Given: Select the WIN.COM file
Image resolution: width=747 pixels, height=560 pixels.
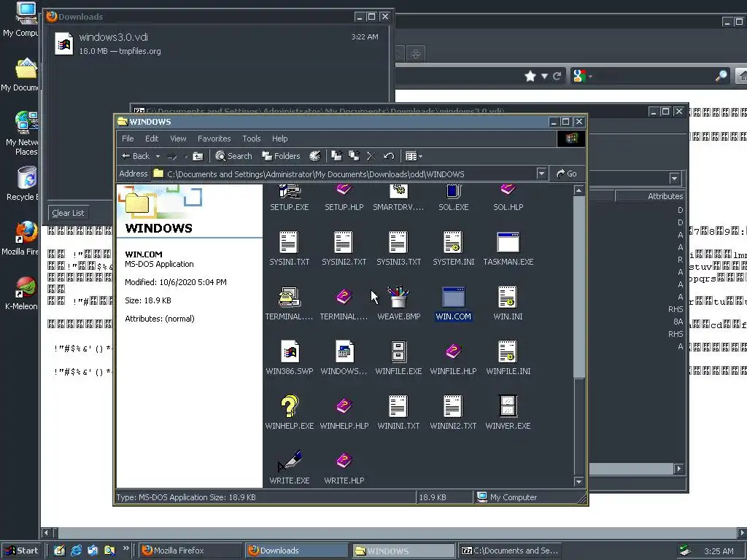Looking at the screenshot, I should coord(453,303).
